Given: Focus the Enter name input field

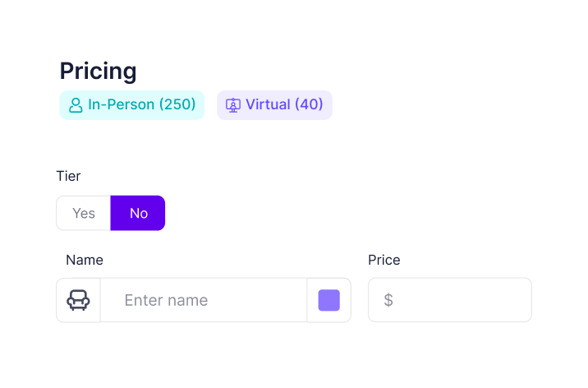Looking at the screenshot, I should point(203,300).
